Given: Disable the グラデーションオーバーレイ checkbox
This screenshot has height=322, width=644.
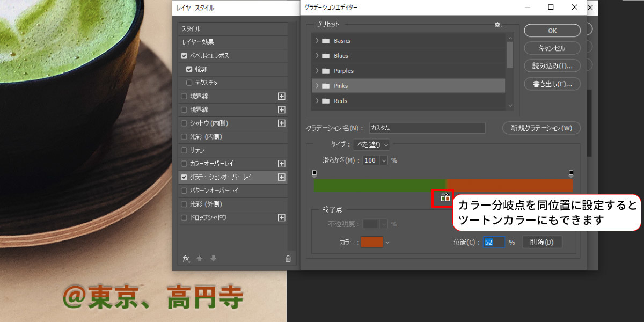Looking at the screenshot, I should click(x=184, y=177).
